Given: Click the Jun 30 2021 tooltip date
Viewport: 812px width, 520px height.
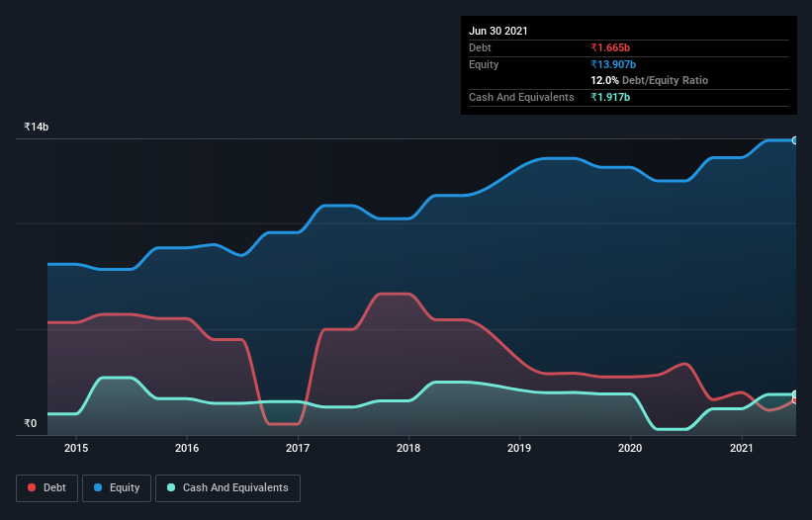Looking at the screenshot, I should coord(498,31).
